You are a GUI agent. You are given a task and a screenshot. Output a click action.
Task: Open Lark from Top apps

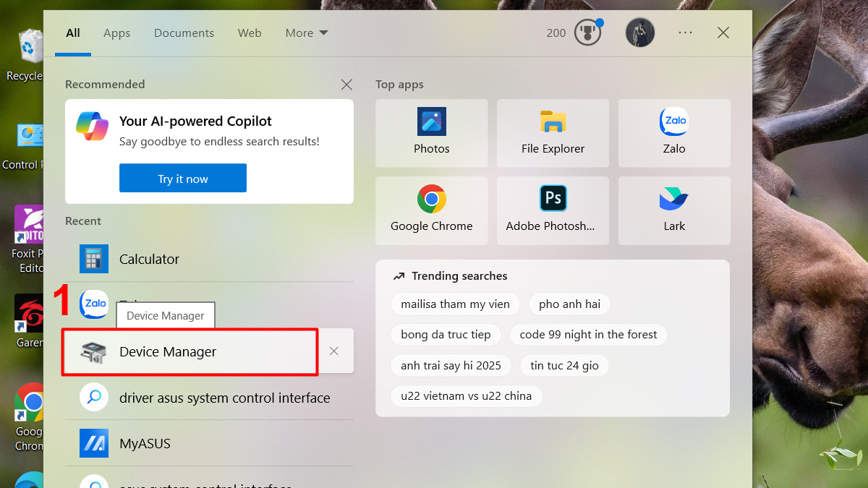(674, 211)
